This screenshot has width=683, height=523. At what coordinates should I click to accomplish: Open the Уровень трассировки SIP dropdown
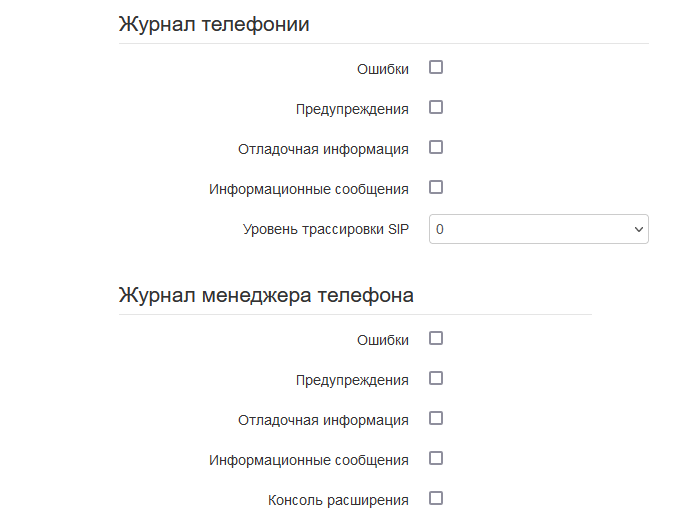coord(538,229)
